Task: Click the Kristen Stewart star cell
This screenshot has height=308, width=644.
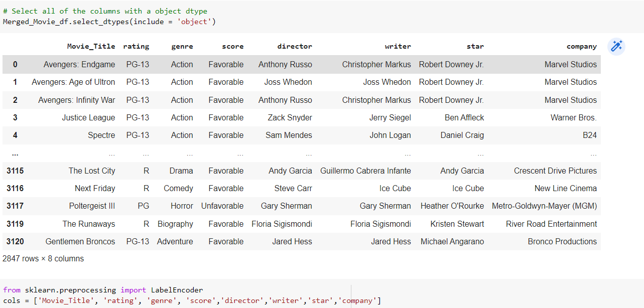Action: tap(457, 224)
